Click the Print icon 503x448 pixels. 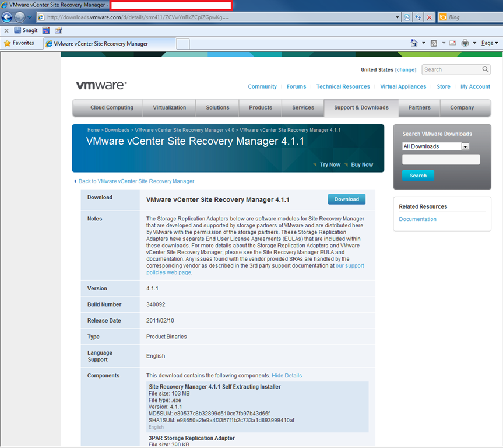click(465, 43)
